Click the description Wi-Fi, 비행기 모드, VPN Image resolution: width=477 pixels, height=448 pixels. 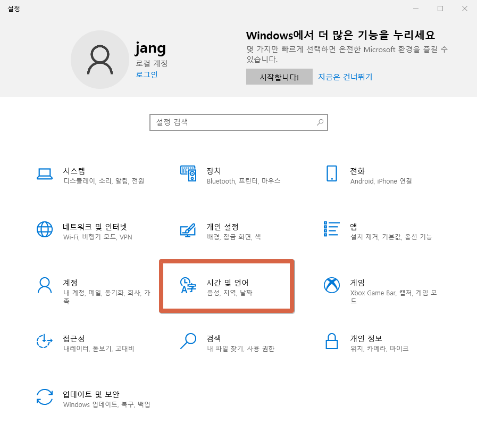(x=98, y=237)
